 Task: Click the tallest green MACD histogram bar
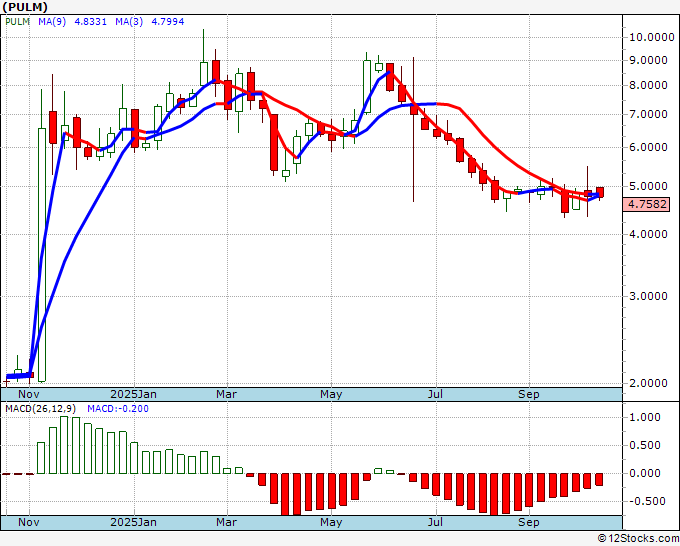(x=64, y=445)
